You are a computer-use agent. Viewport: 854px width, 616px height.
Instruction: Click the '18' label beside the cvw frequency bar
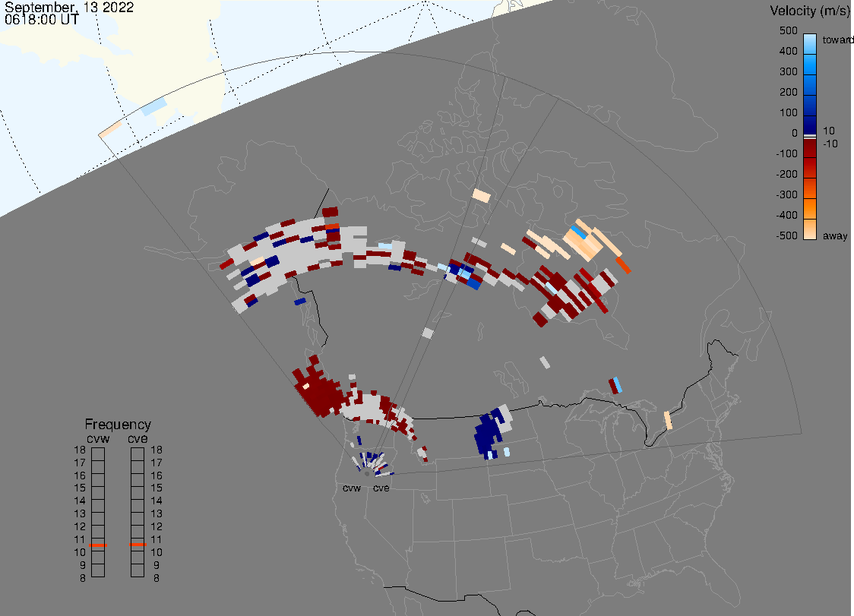(80, 450)
